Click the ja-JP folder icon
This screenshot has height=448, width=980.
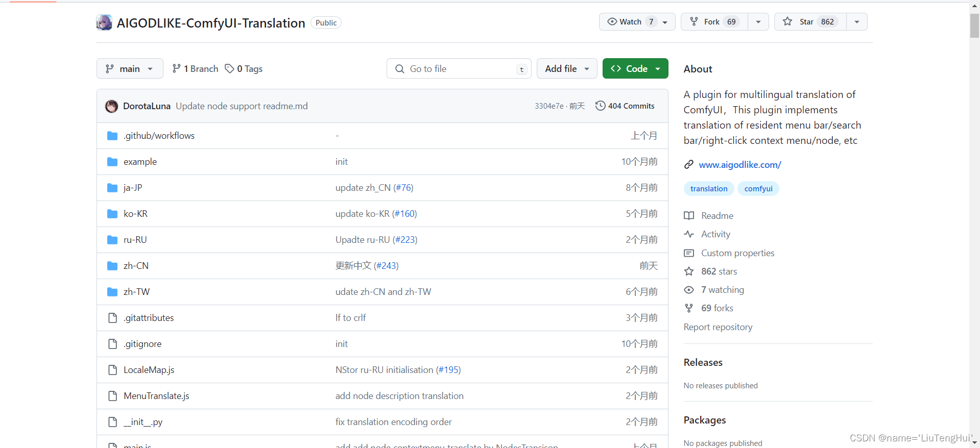[112, 188]
